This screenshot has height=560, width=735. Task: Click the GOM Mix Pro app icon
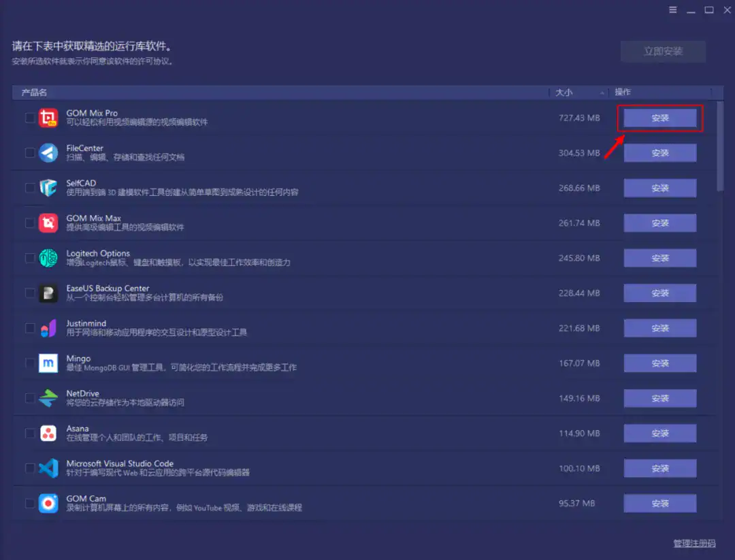click(x=48, y=118)
